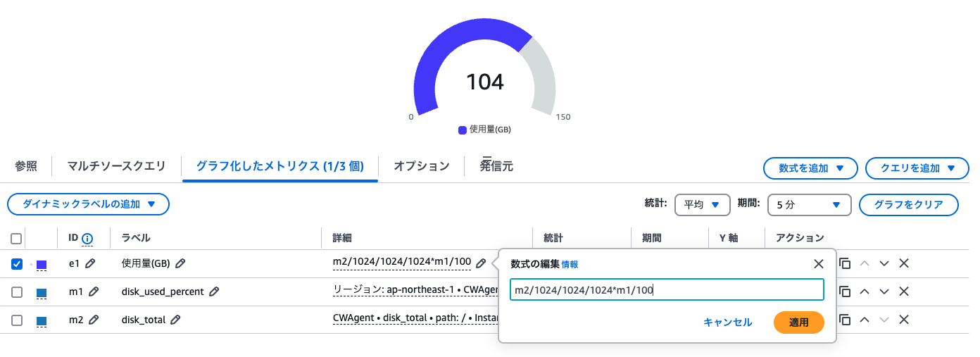The width and height of the screenshot is (980, 357).
Task: Close the 数式の編集 popover
Action: point(819,264)
